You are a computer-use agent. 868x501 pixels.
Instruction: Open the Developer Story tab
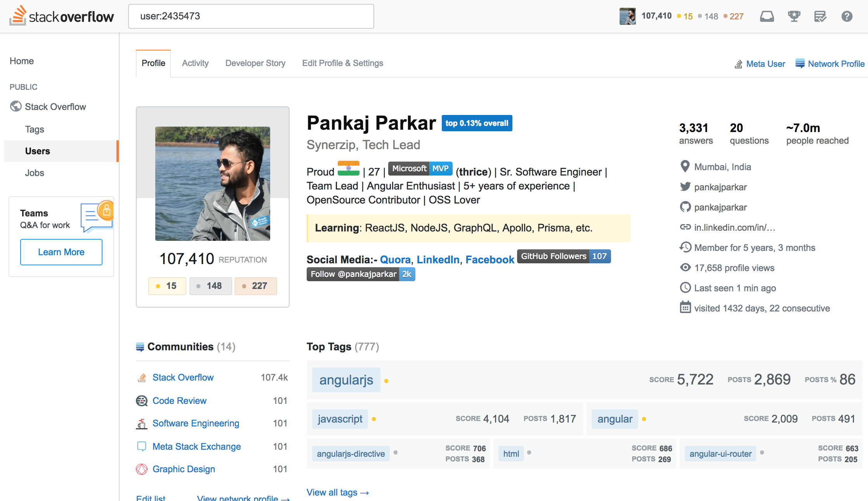255,63
